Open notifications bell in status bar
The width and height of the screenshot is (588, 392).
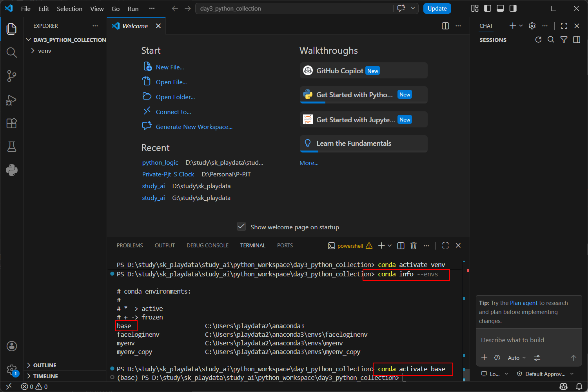(579, 387)
